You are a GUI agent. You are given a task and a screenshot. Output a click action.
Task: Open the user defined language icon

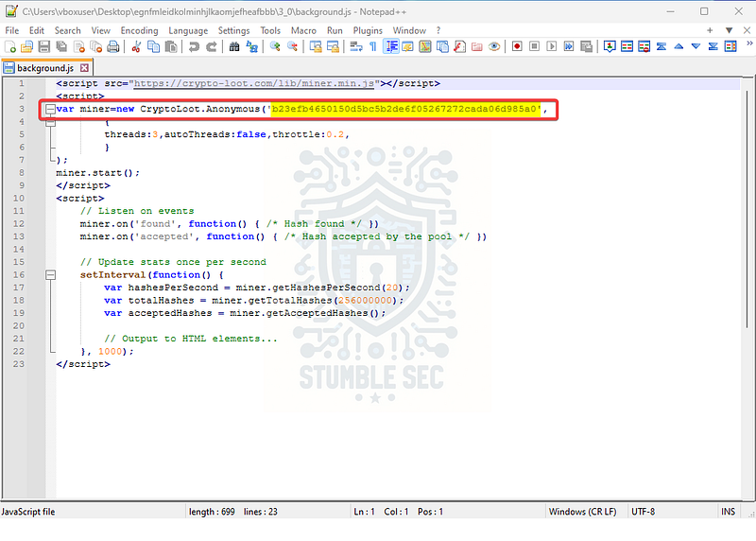click(408, 46)
